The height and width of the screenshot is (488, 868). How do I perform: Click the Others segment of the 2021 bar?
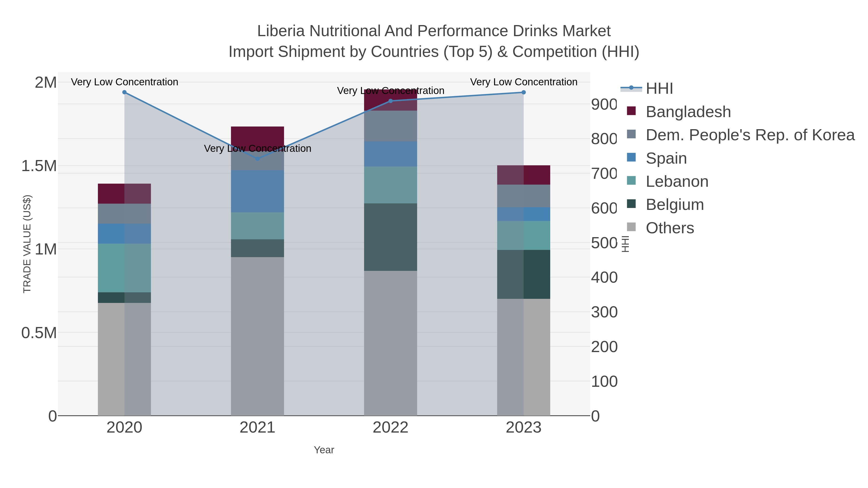[x=258, y=336]
